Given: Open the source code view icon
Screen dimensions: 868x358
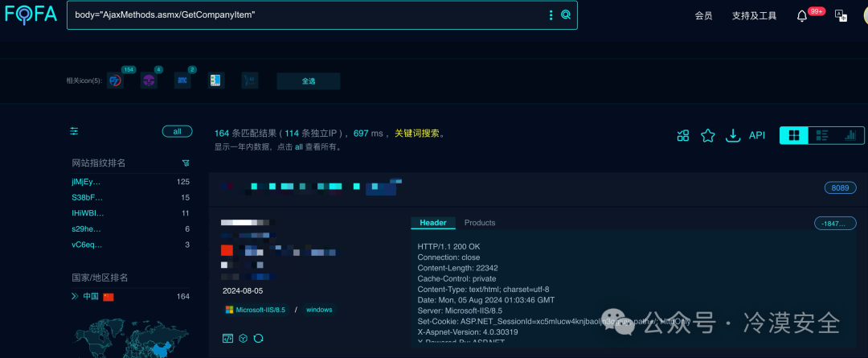Looking at the screenshot, I should coord(227,338).
